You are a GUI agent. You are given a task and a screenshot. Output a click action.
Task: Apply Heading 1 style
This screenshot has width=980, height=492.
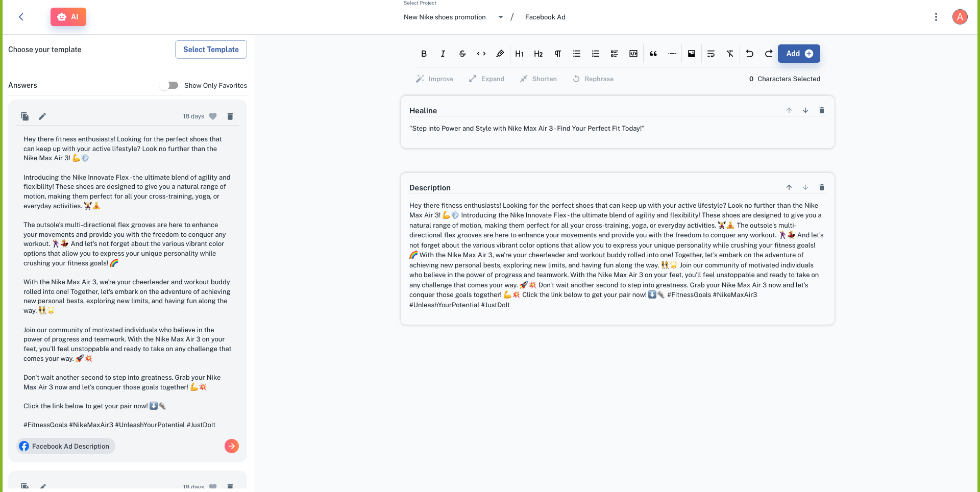coord(519,54)
